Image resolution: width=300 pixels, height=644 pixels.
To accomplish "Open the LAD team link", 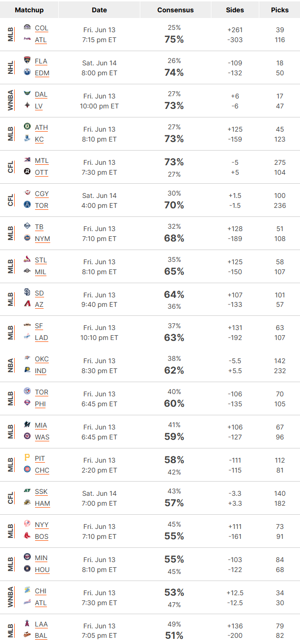I will 41,338.
